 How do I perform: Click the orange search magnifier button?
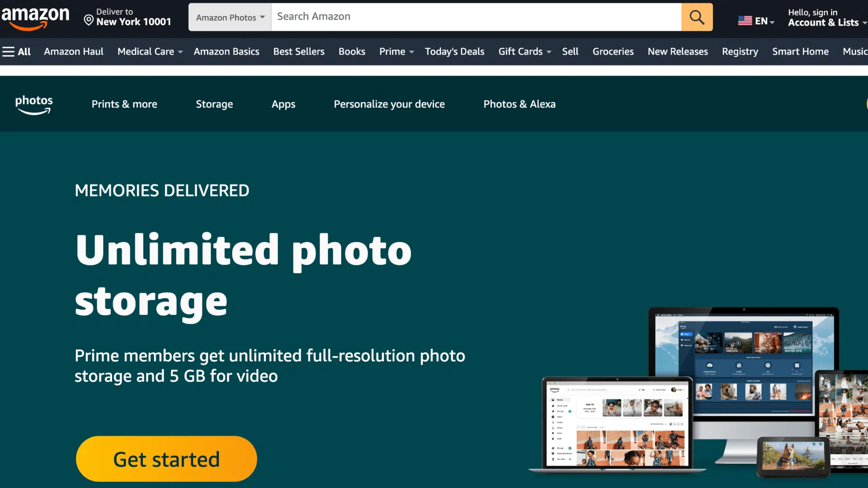tap(697, 17)
